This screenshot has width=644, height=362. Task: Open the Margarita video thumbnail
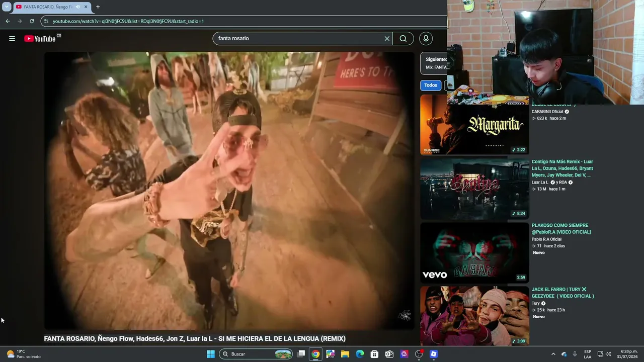pyautogui.click(x=474, y=125)
